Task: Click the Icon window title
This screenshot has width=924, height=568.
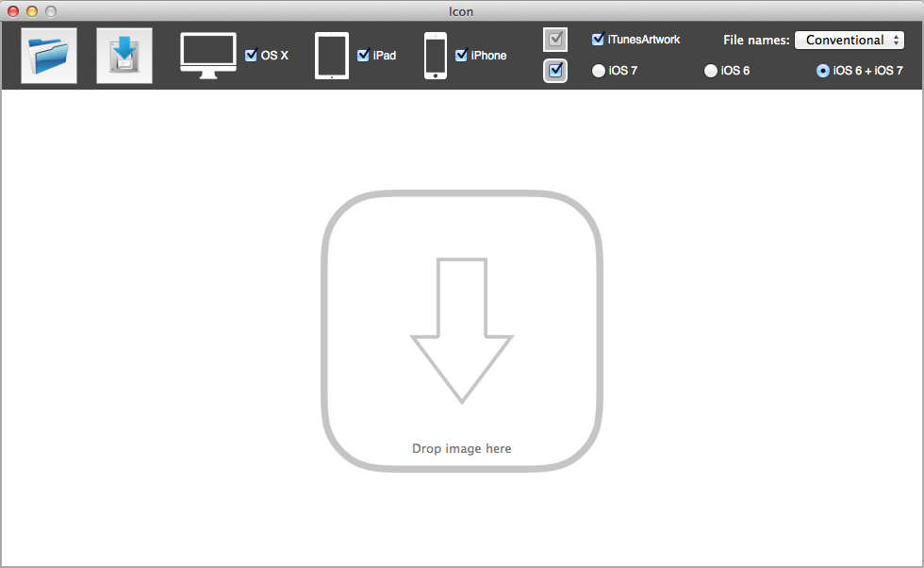Action: point(461,11)
